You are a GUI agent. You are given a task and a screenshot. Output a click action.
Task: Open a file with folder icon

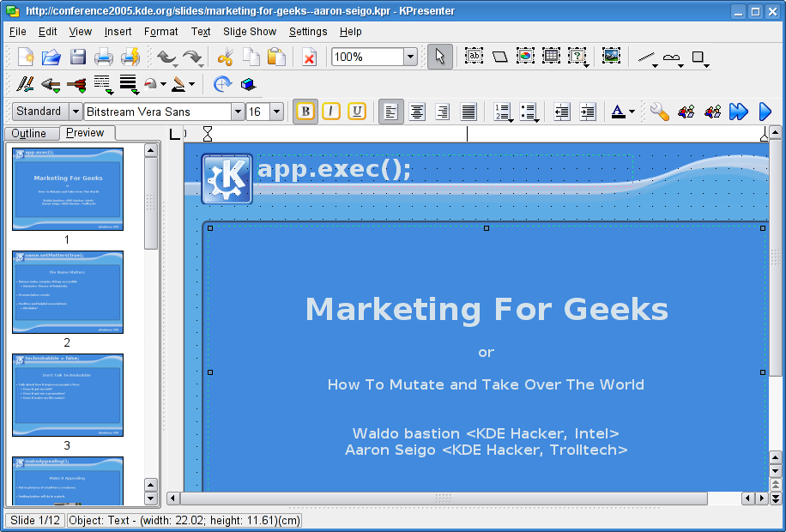51,57
